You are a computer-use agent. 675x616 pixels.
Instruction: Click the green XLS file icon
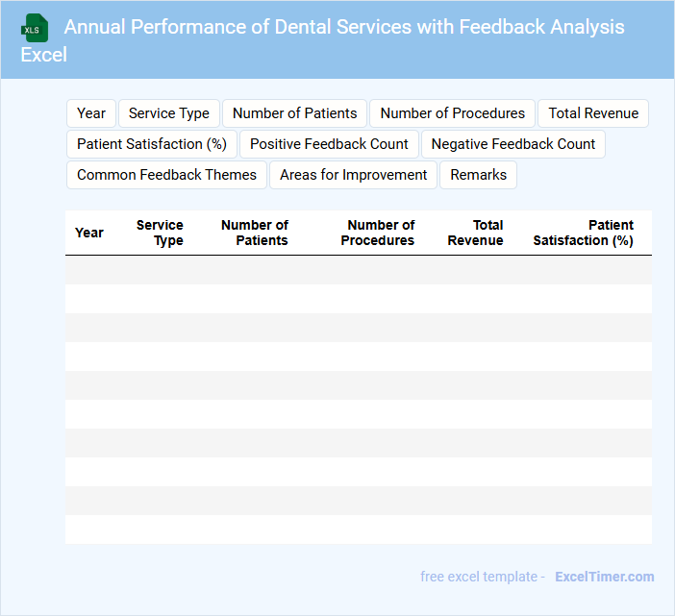pyautogui.click(x=35, y=28)
